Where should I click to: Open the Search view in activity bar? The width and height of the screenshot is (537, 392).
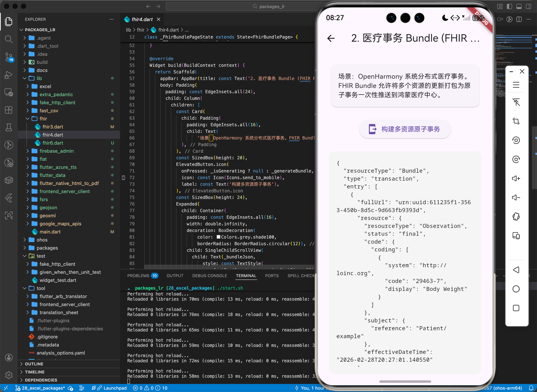tap(9, 39)
